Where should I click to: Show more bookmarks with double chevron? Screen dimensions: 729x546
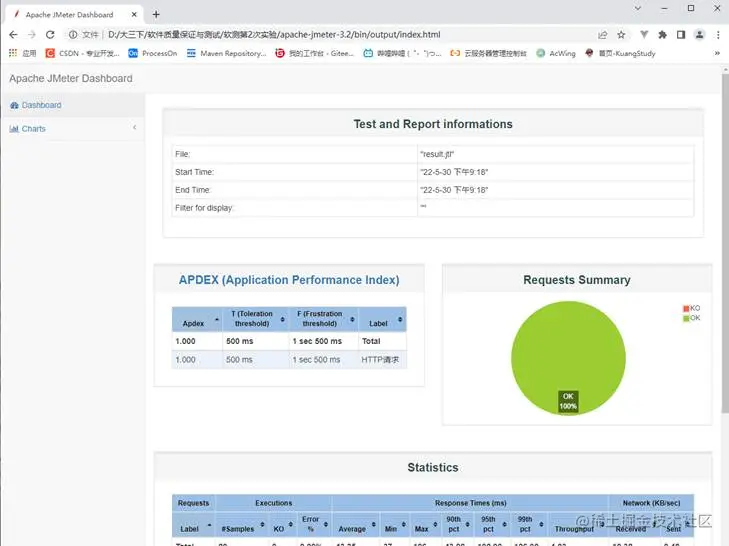point(717,53)
